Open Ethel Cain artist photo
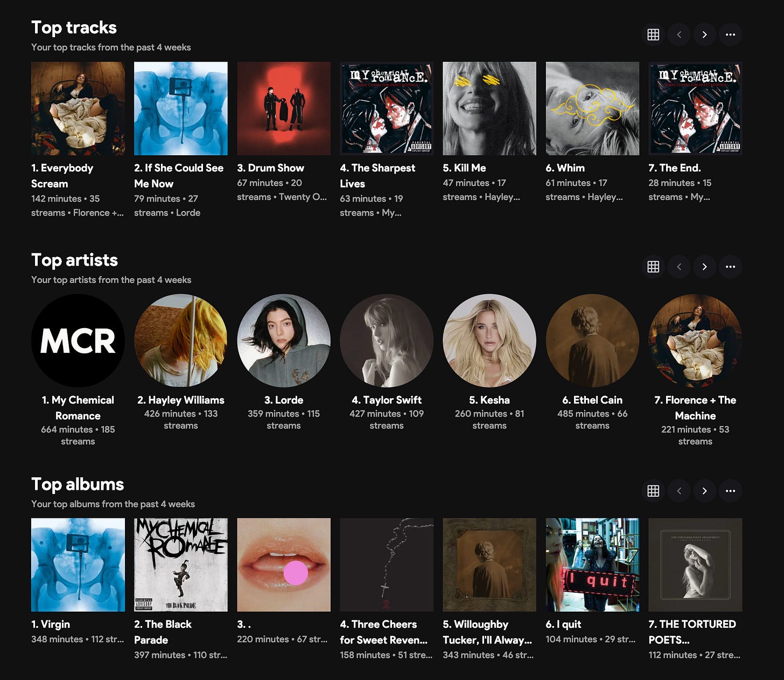This screenshot has width=784, height=680. tap(592, 341)
